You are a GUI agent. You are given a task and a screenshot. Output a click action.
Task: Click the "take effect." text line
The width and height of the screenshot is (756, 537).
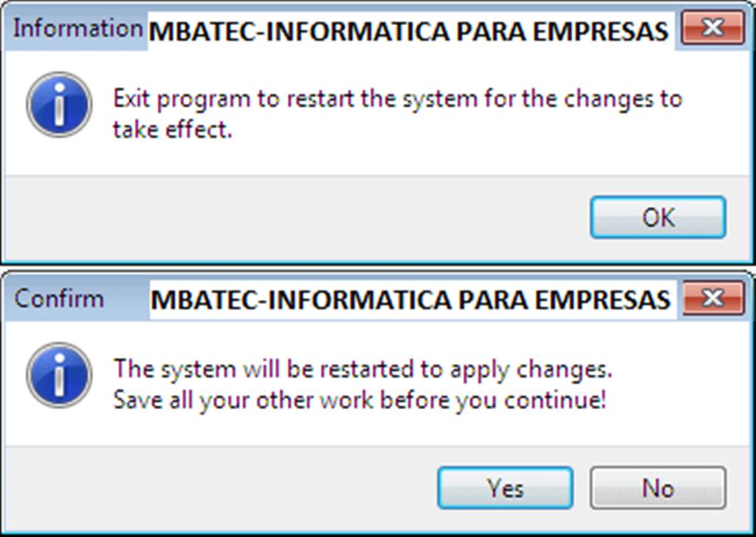coord(172,130)
